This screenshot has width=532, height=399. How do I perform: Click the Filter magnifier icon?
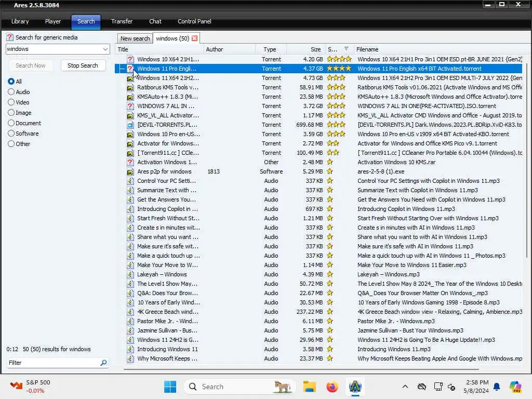tap(103, 363)
